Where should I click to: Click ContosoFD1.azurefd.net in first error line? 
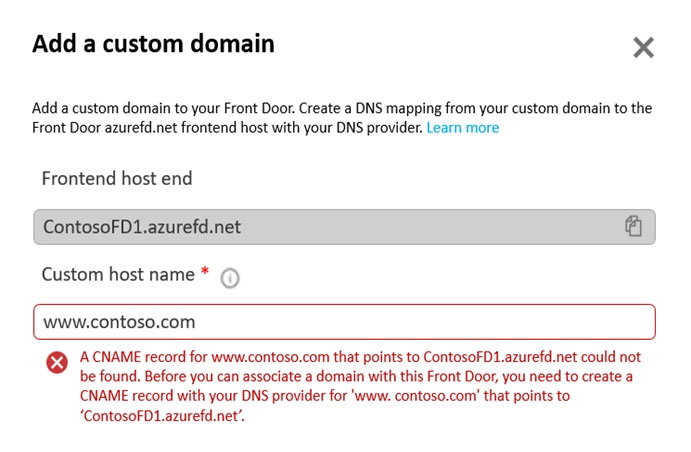tap(500, 357)
